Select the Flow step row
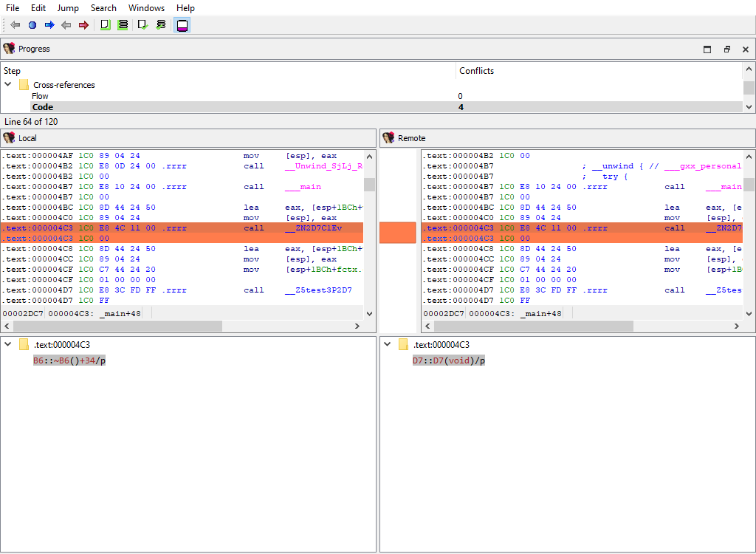The image size is (756, 554). [40, 96]
